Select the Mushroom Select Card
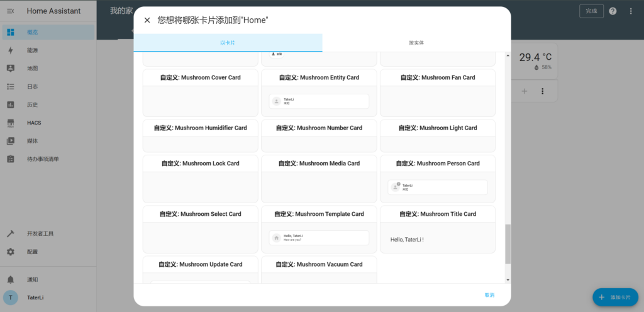 coord(201,230)
